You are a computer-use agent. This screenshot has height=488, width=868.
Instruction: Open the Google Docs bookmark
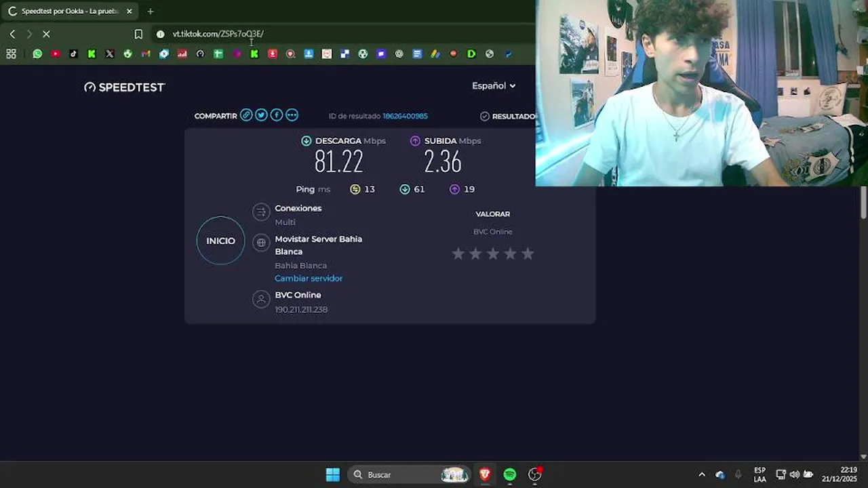pos(417,54)
